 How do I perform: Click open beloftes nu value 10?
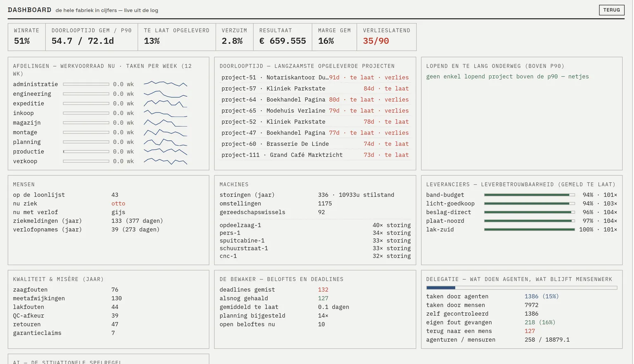click(322, 324)
